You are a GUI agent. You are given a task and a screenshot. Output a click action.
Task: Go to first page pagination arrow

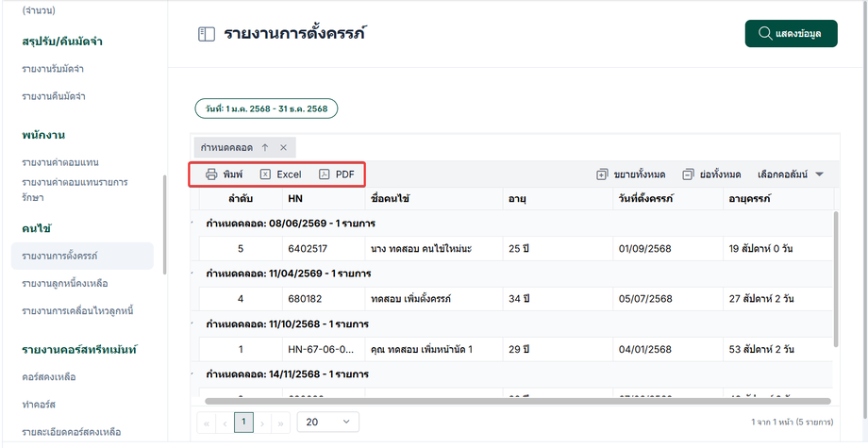pyautogui.click(x=207, y=423)
